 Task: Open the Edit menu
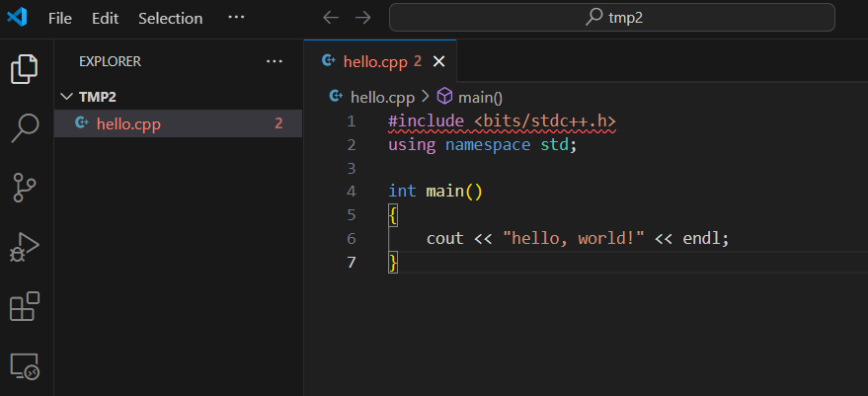click(x=106, y=19)
